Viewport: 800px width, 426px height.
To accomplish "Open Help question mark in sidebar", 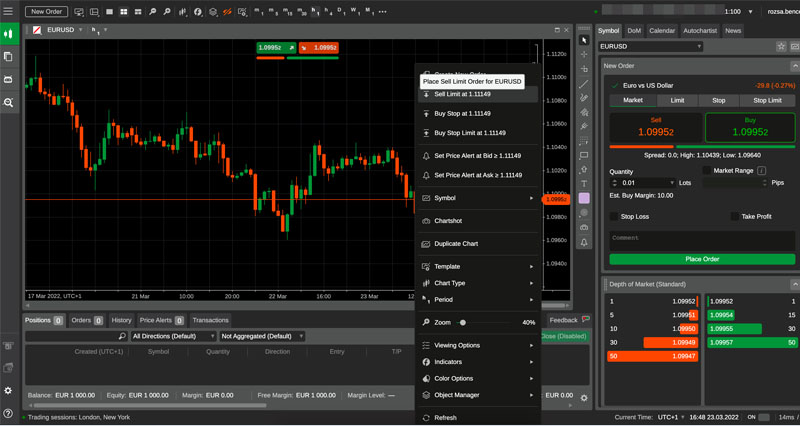I will (8, 413).
